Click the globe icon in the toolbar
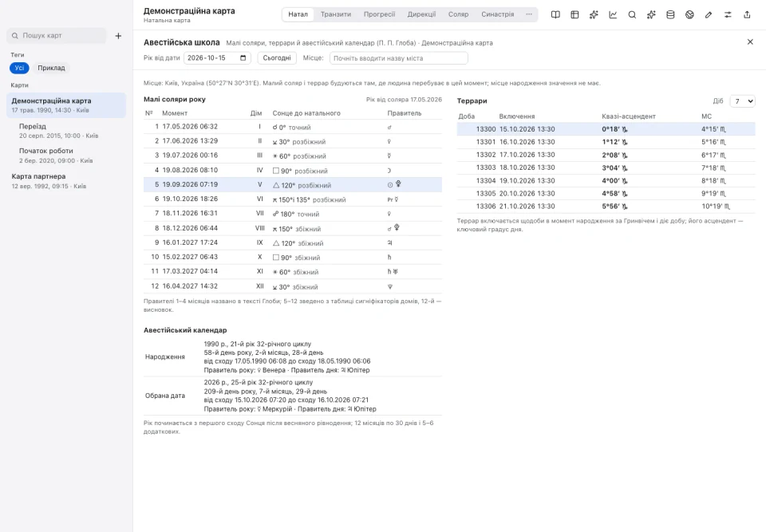Image resolution: width=766 pixels, height=532 pixels. (x=689, y=14)
